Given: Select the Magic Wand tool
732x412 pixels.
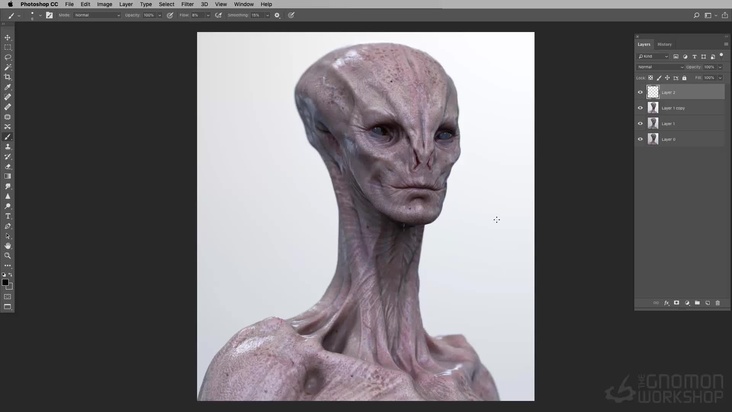Looking at the screenshot, I should [7, 67].
